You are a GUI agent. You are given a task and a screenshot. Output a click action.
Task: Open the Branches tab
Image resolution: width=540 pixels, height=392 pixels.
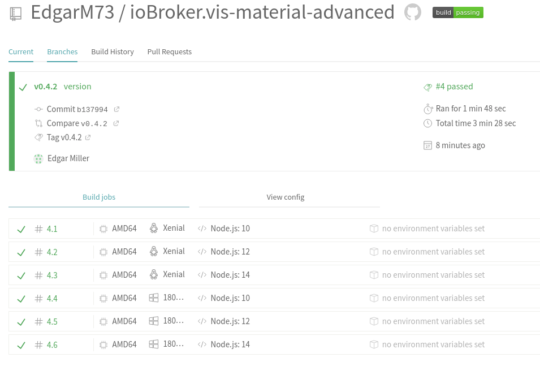point(62,51)
